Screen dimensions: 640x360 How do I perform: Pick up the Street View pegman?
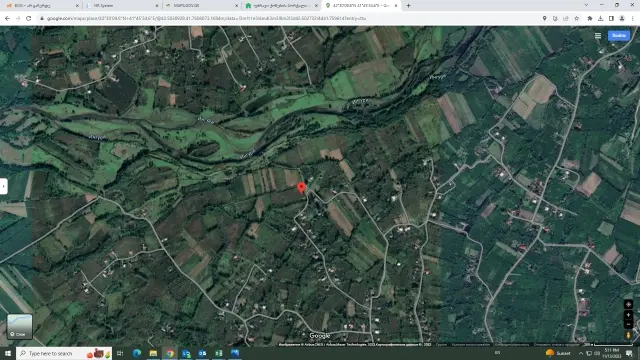point(628,335)
